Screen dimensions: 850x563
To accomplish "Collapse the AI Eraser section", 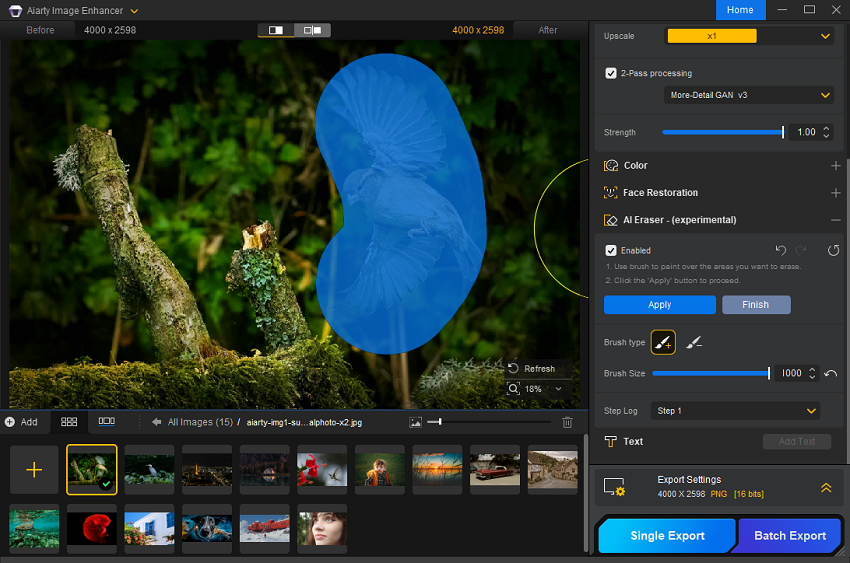I will coord(835,220).
